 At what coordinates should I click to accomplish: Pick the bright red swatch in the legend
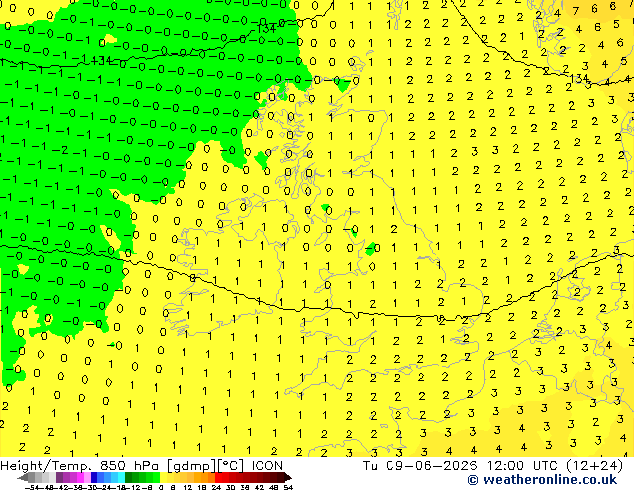pyautogui.click(x=218, y=478)
